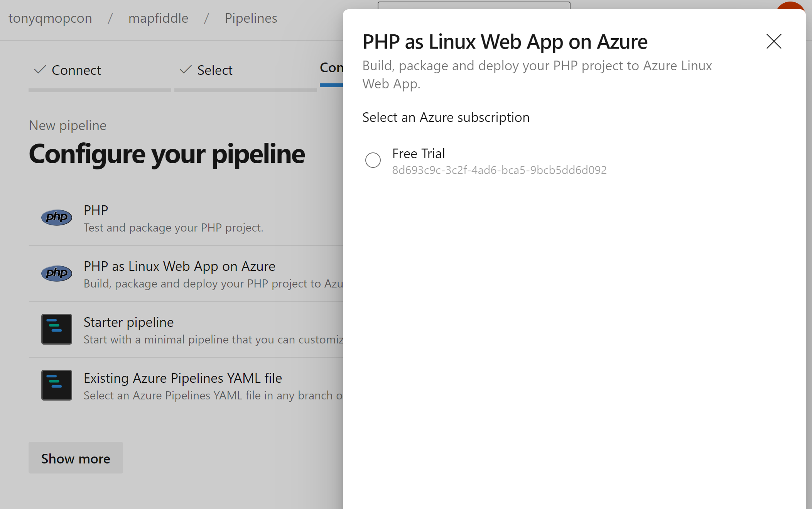Image resolution: width=812 pixels, height=509 pixels.
Task: Click the subscription ID text under Free Trial
Action: coord(499,170)
